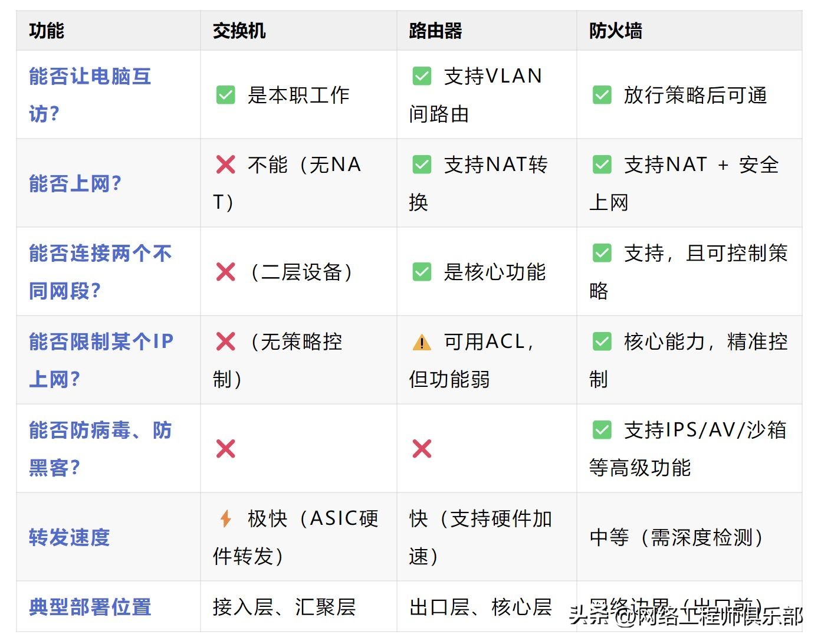Click the red X beside 不能(无NAT)
The width and height of the screenshot is (821, 644).
[x=226, y=165]
